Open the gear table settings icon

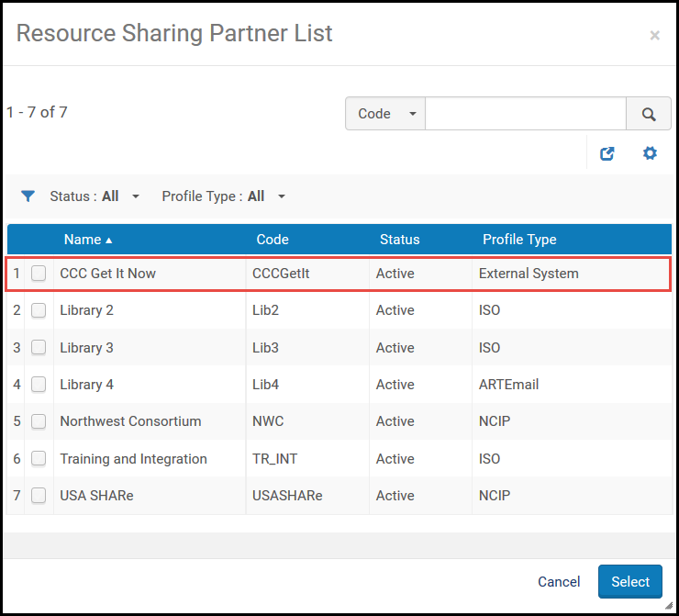(650, 153)
